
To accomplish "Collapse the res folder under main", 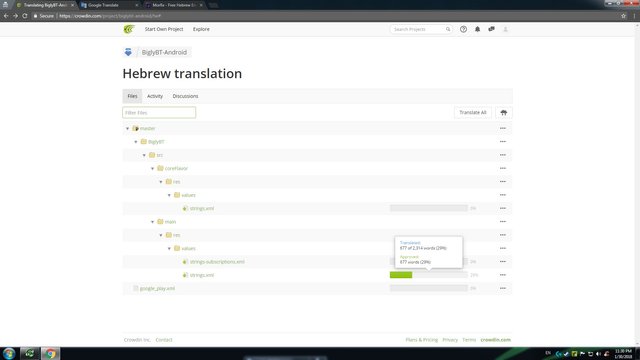I will coord(161,235).
